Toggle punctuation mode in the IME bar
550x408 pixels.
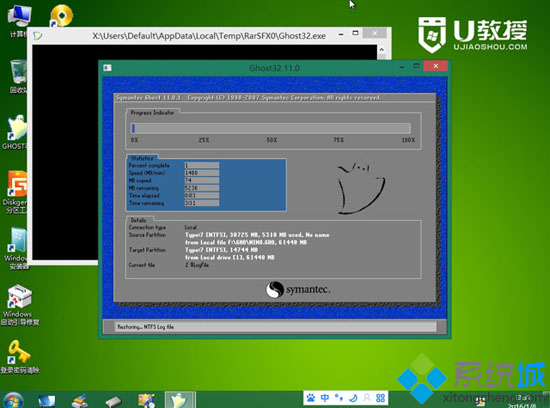339,398
